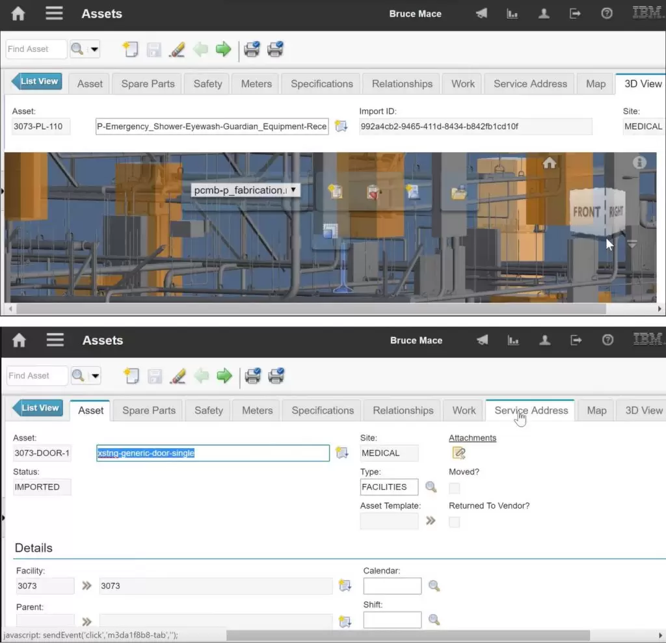666x644 pixels.
Task: Switch to the Specifications tab in the upper window
Action: tap(321, 84)
